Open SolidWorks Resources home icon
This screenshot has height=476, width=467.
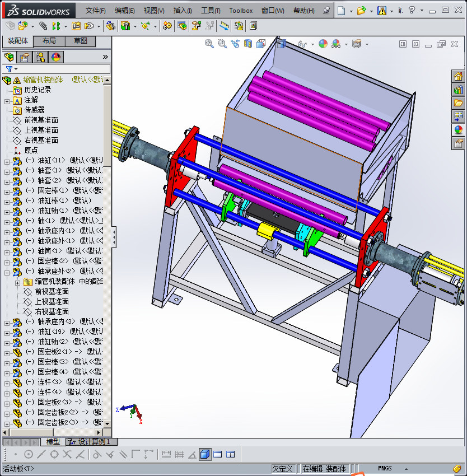(458, 76)
